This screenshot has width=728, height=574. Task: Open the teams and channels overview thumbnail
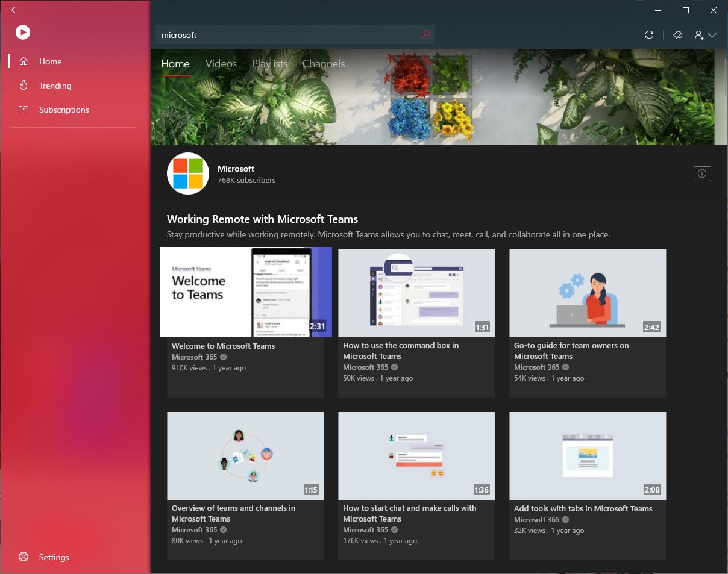tap(245, 456)
